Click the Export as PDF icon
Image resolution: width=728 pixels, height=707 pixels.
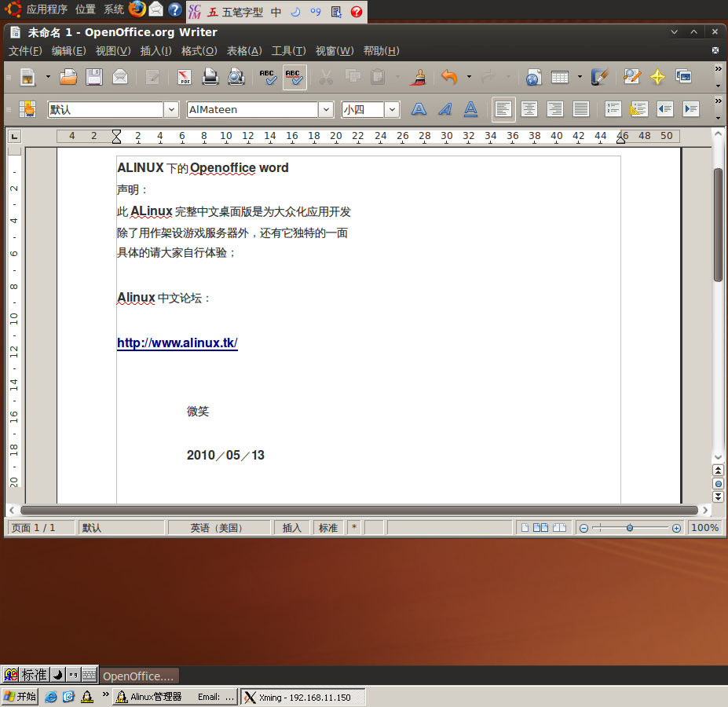pyautogui.click(x=185, y=77)
